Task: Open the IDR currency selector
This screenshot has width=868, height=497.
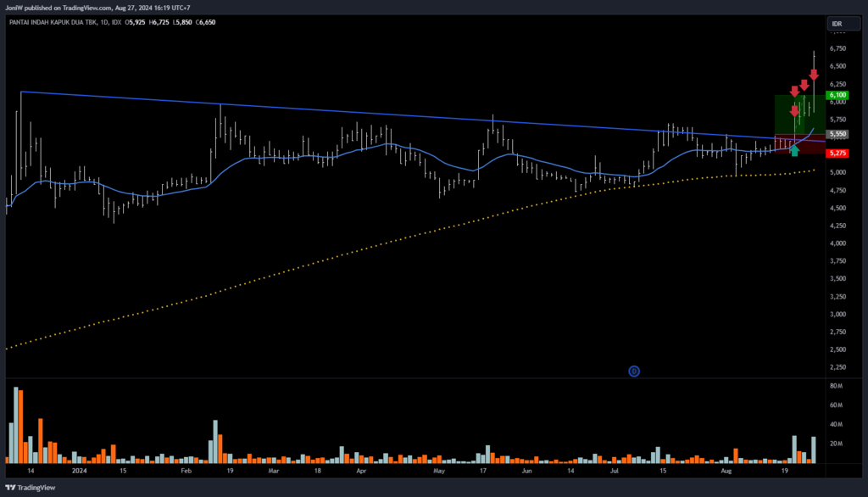Action: point(837,23)
